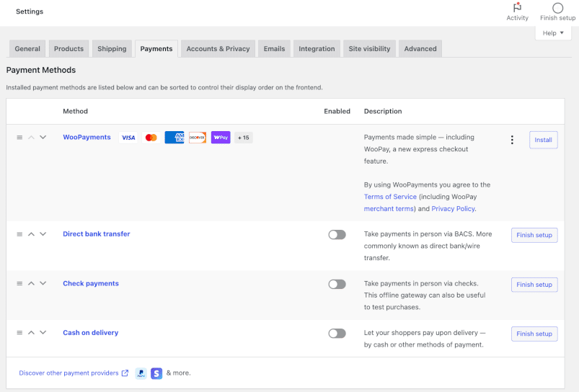The image size is (579, 392).
Task: Enable Direct bank transfer toggle
Action: click(x=337, y=235)
